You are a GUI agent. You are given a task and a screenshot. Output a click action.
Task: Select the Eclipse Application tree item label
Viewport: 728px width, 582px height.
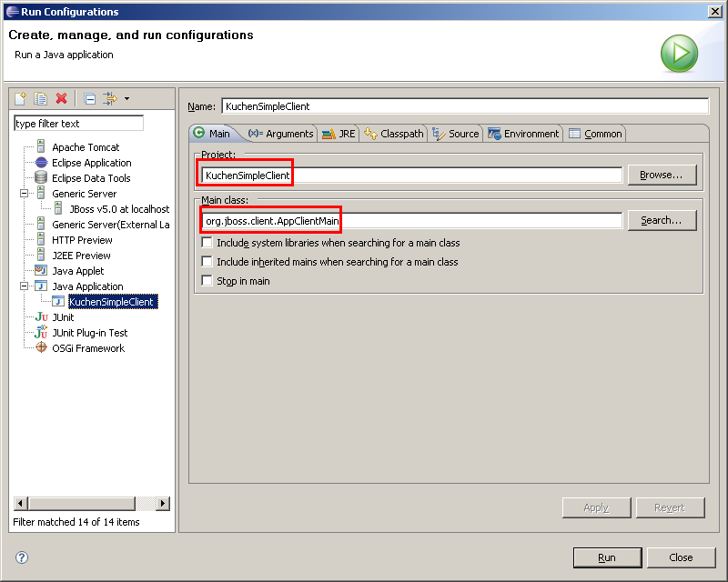click(92, 163)
